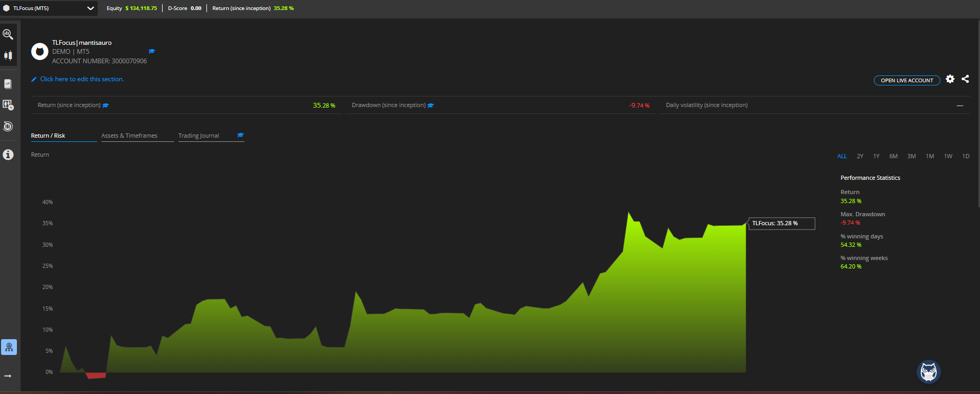Viewport: 980px width, 394px height.
Task: Click the 'Return (since inception)' summary label
Action: [x=69, y=105]
